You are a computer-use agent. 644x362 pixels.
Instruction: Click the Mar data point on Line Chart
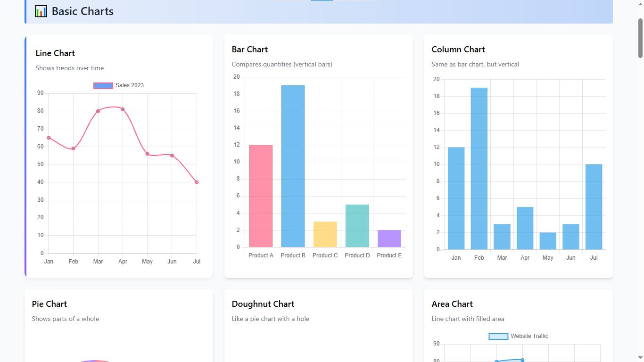[98, 111]
